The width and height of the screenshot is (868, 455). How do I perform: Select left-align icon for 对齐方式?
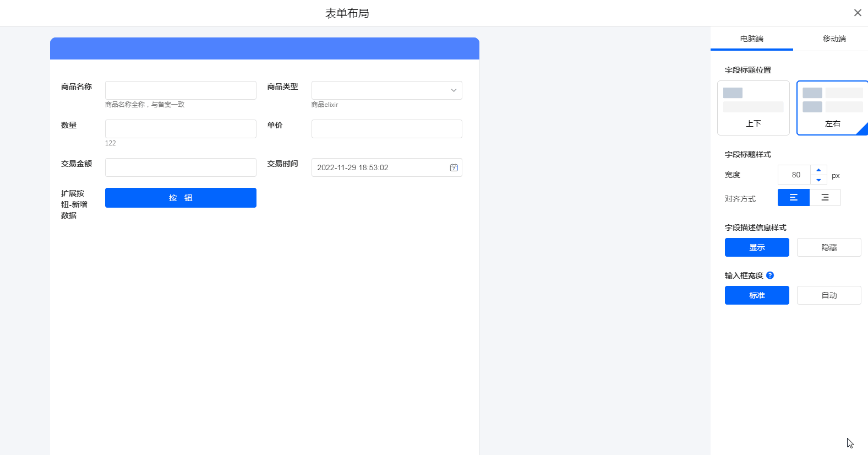click(793, 197)
